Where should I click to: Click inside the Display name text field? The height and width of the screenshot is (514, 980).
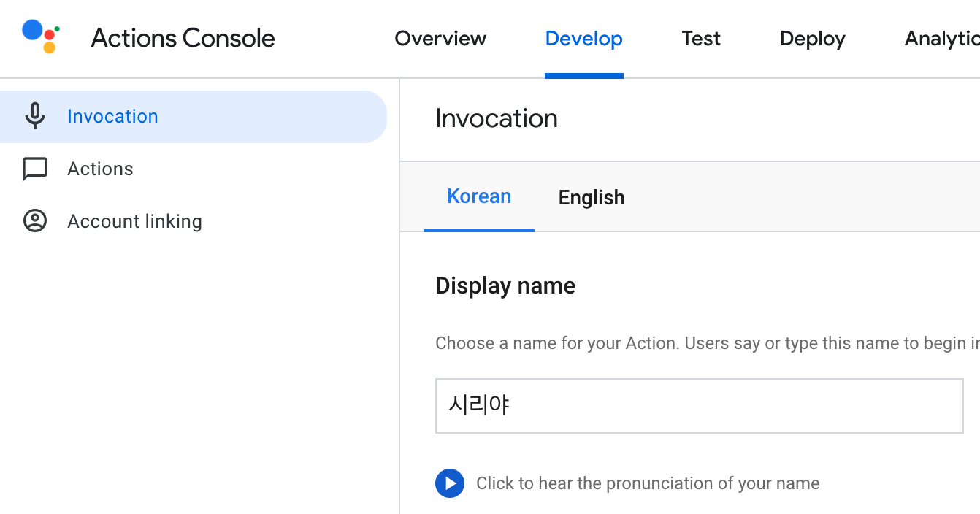699,406
